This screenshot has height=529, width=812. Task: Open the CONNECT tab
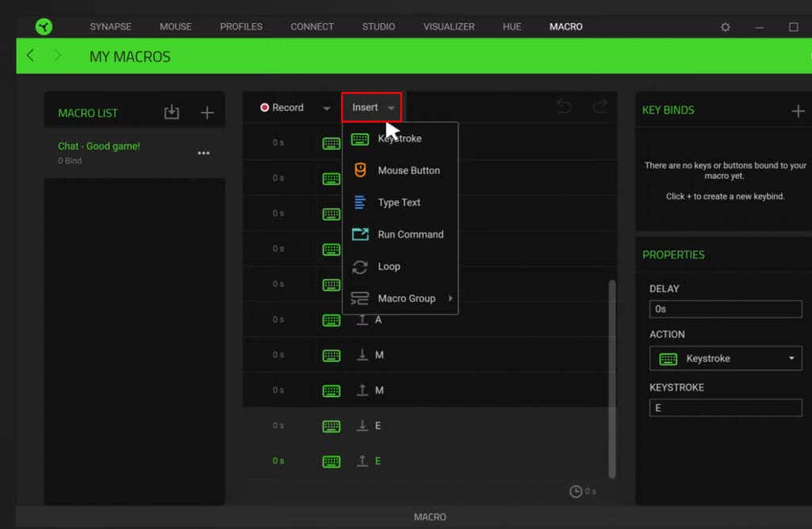point(312,26)
